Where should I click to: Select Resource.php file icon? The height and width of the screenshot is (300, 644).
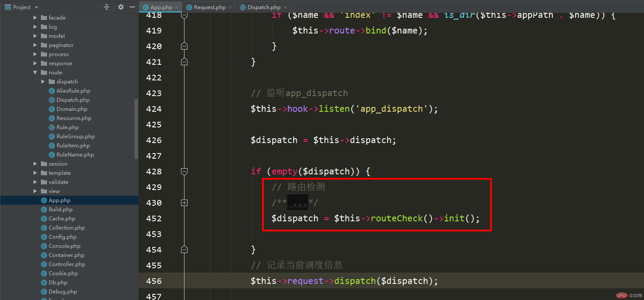[x=52, y=118]
